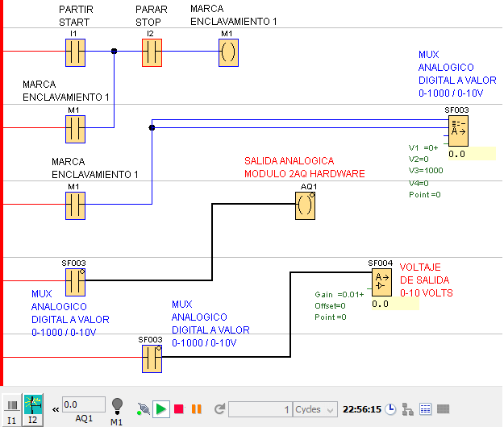Select the M1 contact on second rung
Screen dimensions: 504x427
(75, 129)
